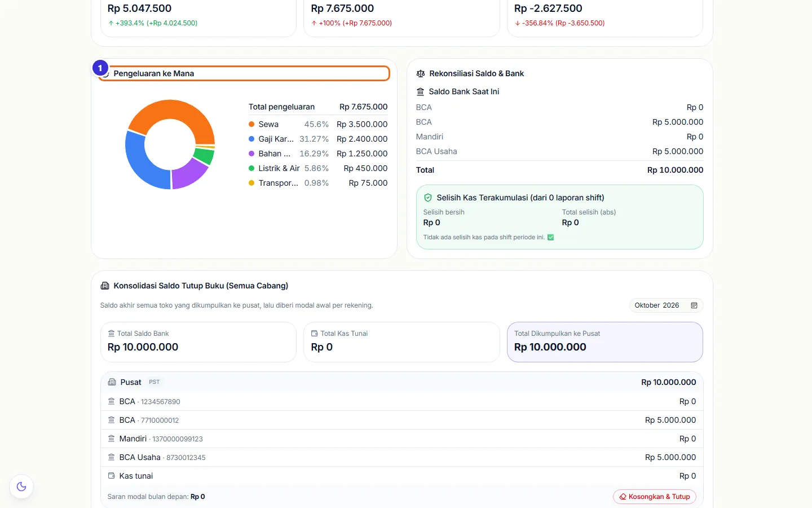The height and width of the screenshot is (508, 812).
Task: Click the building icon beside Konsolidasi Saldo Tutup Buku
Action: click(x=105, y=286)
